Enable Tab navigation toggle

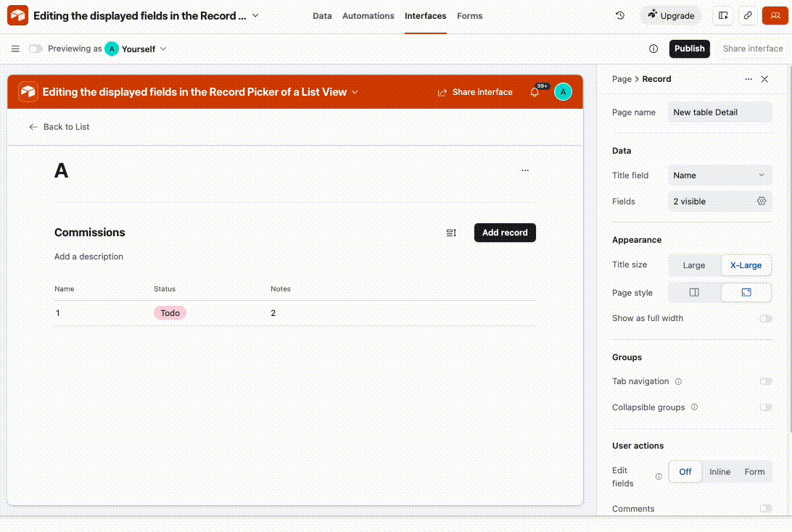pyautogui.click(x=766, y=381)
